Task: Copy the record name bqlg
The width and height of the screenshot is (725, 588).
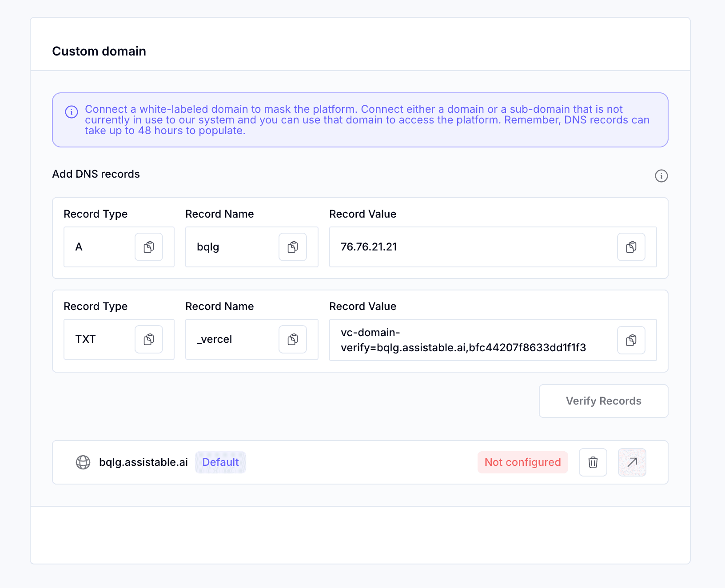Action: click(292, 247)
